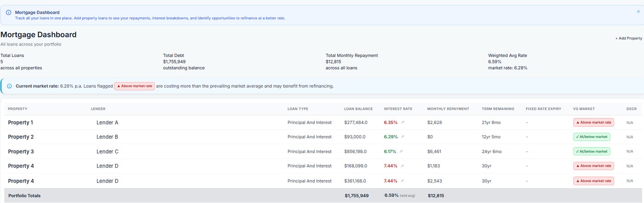The image size is (644, 203).
Task: Select the Property 4 name in the $361,168.0 row
Action: [21, 181]
